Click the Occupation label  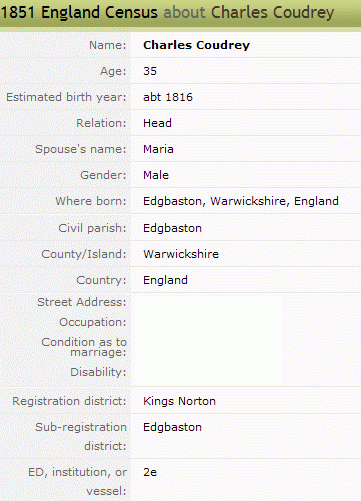[x=93, y=322]
